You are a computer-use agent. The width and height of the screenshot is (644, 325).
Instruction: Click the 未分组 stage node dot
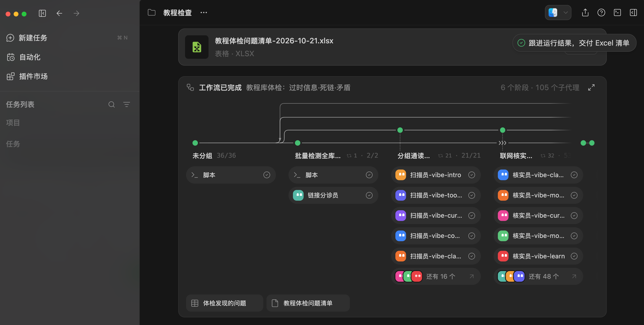pos(195,143)
